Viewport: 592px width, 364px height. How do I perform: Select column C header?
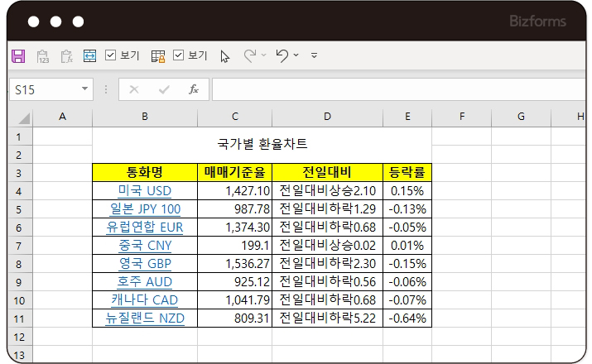coord(234,117)
